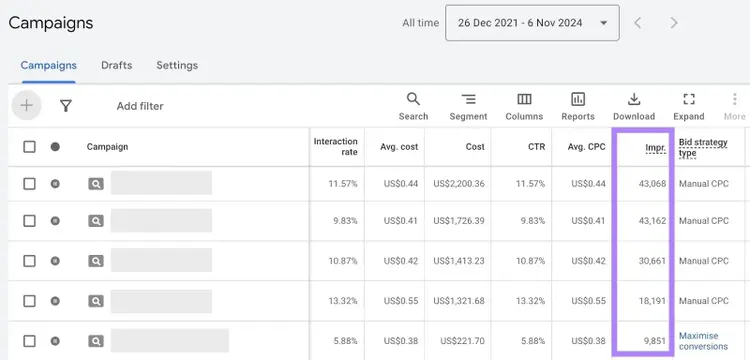Sort by Avg. cost column header

point(399,146)
